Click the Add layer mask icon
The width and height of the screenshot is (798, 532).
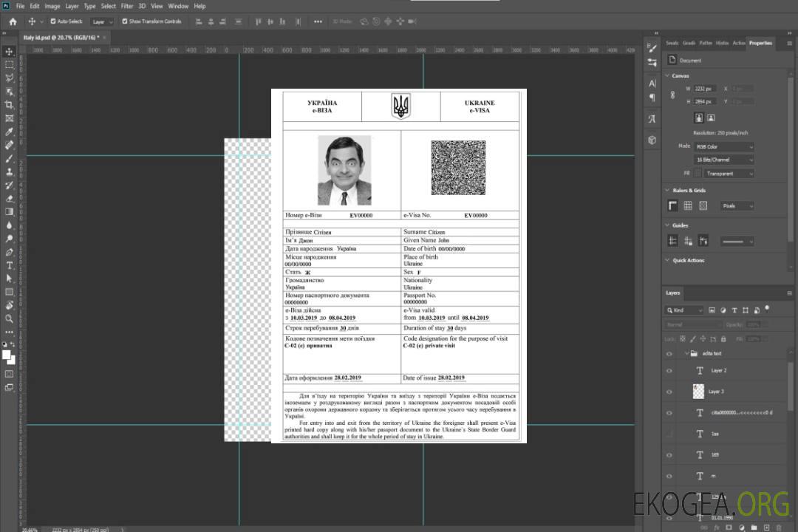[x=729, y=528]
